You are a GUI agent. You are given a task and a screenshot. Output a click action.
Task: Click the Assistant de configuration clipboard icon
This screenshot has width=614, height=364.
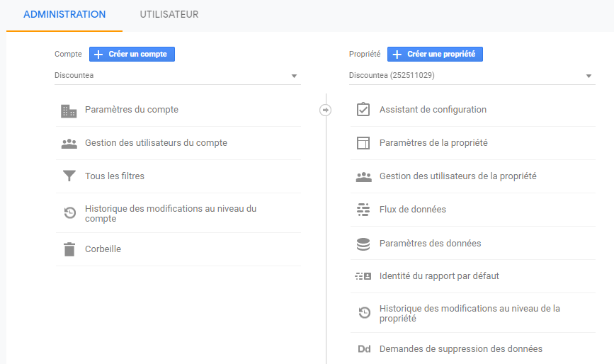click(363, 109)
